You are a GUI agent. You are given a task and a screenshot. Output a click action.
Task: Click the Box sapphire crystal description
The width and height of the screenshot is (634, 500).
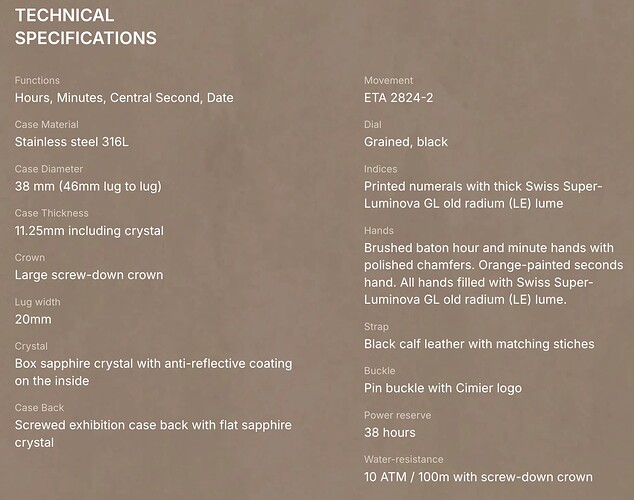click(152, 372)
